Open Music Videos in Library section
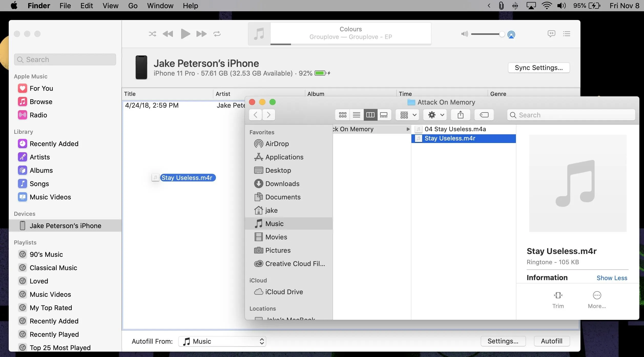Image resolution: width=644 pixels, height=357 pixels. [50, 197]
